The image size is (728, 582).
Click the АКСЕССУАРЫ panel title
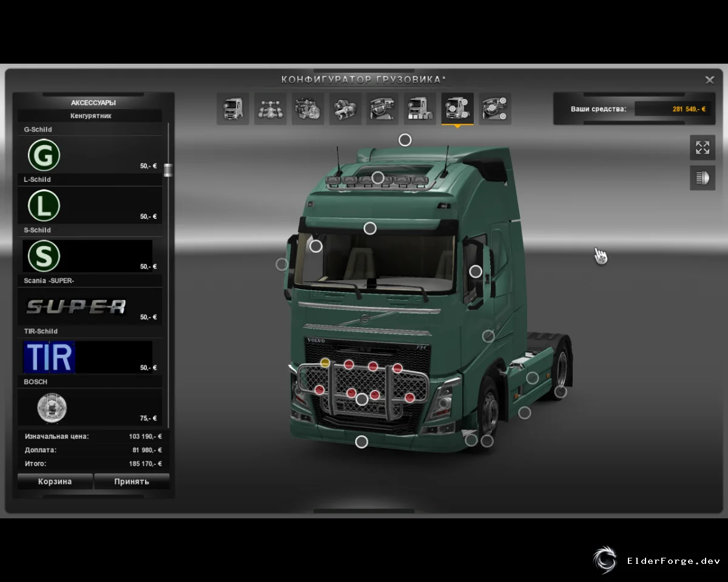[93, 102]
